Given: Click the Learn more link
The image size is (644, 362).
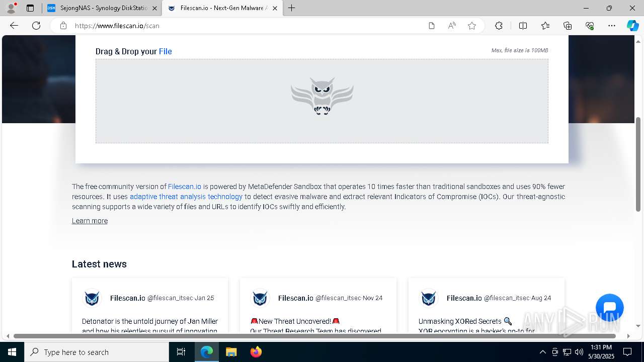Looking at the screenshot, I should pos(90,221).
